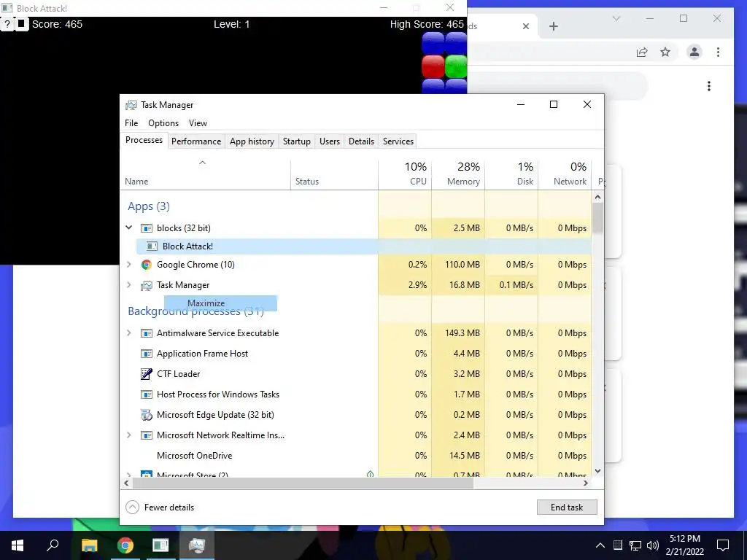
Task: Expand the Google Chrome (10) group
Action: tap(128, 264)
